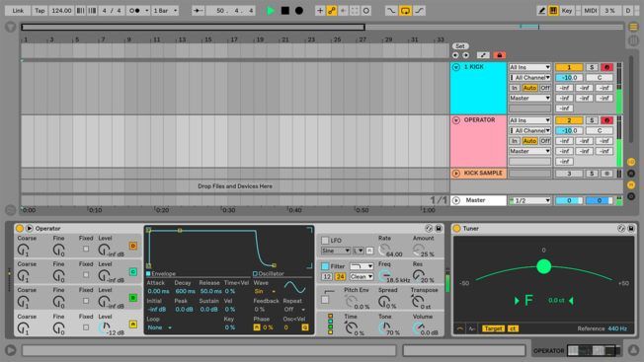Toggle the Loop switch
The width and height of the screenshot is (644, 362).
405,11
